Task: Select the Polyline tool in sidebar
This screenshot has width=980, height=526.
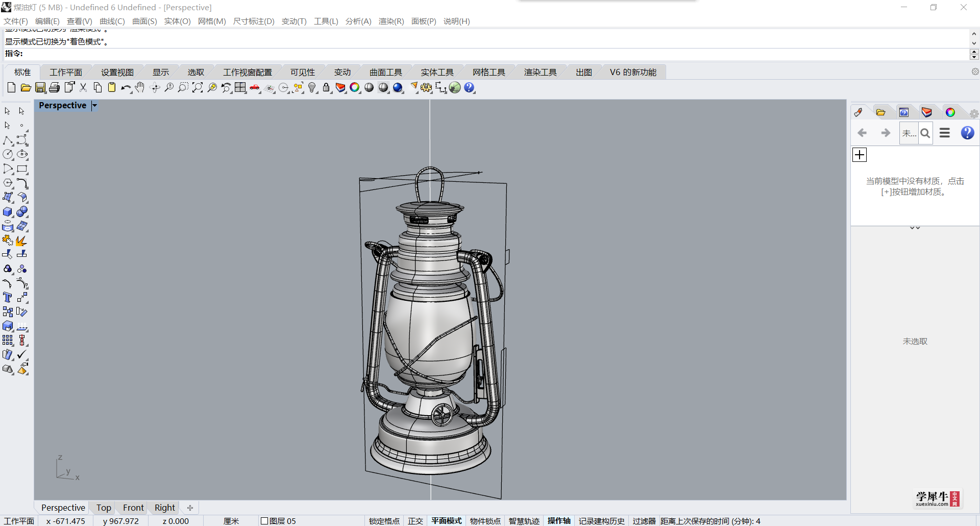Action: pyautogui.click(x=8, y=140)
